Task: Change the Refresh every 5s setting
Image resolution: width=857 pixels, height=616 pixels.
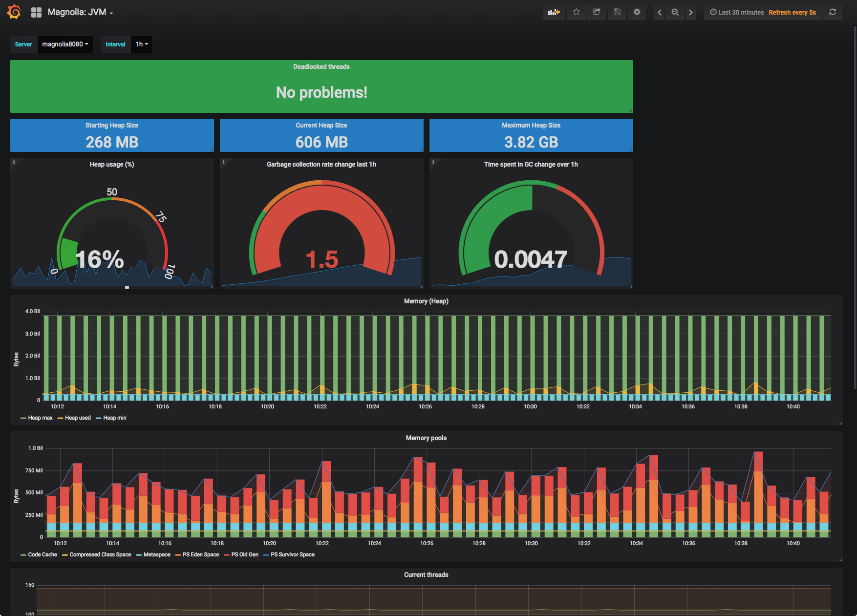Action: [x=792, y=12]
